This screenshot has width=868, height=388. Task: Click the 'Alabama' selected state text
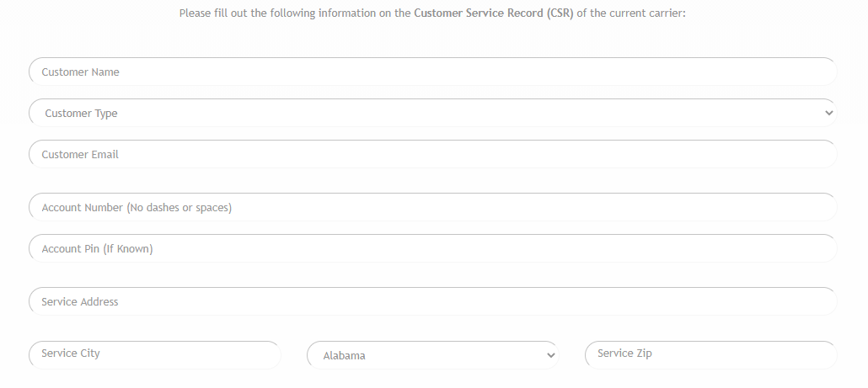[345, 356]
